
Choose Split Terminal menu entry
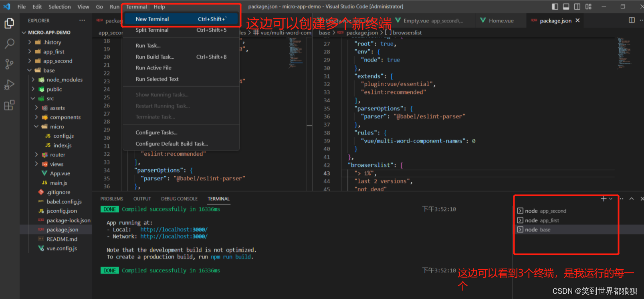[x=181, y=30]
